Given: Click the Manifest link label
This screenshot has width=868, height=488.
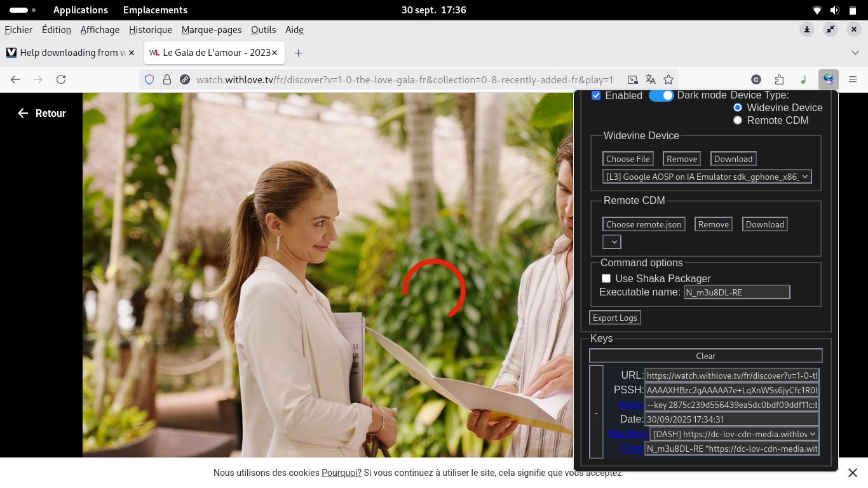Looking at the screenshot, I should [627, 434].
